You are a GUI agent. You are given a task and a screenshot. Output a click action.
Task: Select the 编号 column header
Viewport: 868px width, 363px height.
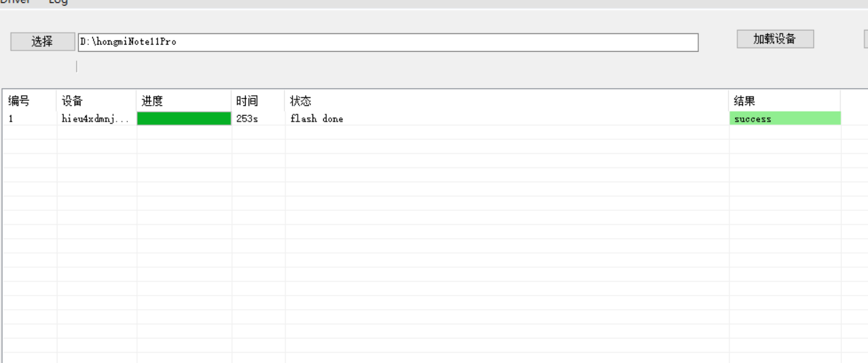tap(30, 101)
